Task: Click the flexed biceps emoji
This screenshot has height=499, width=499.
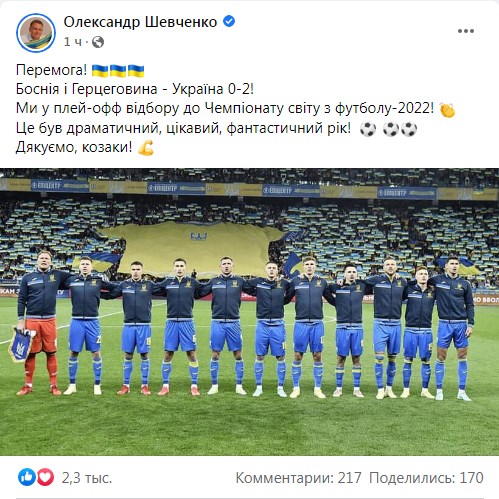Action: 146,148
